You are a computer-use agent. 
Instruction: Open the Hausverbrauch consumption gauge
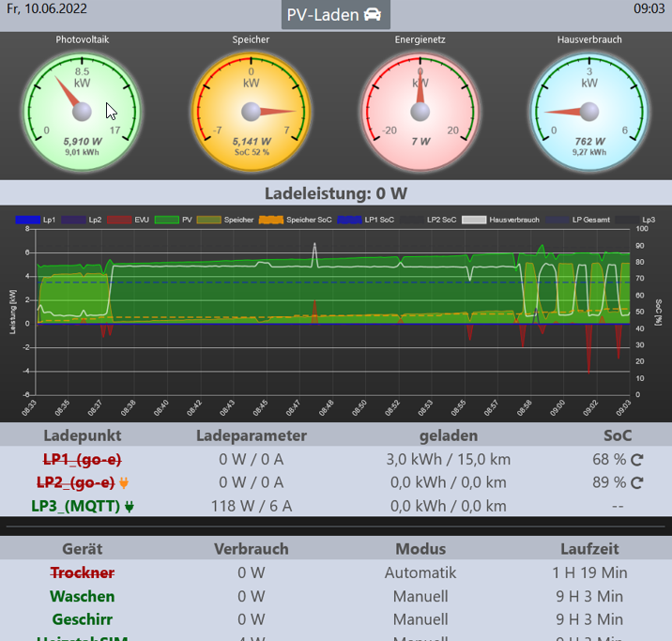point(588,112)
